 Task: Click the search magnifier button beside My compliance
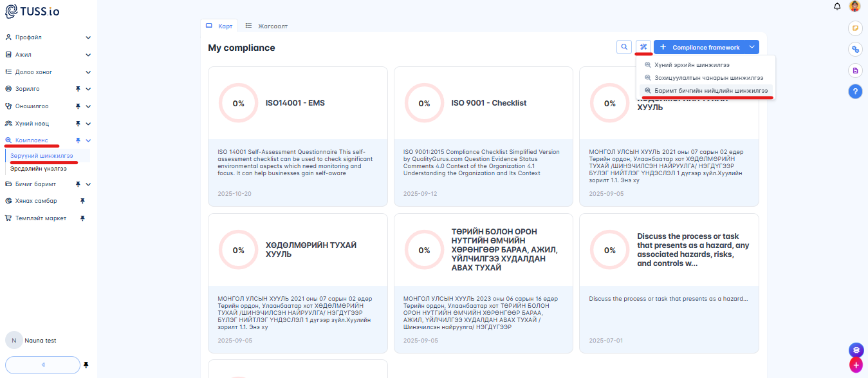[x=624, y=47]
